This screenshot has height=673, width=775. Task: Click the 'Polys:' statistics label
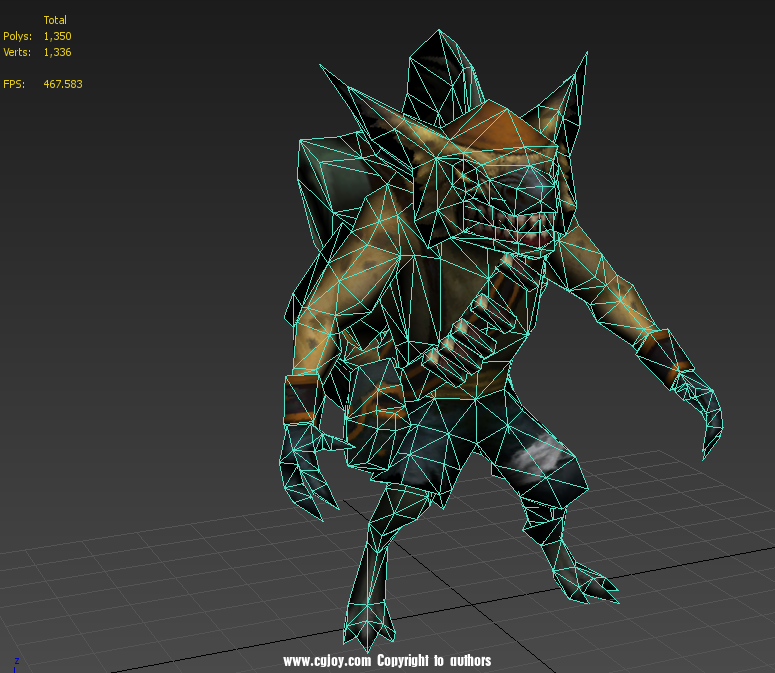point(17,36)
